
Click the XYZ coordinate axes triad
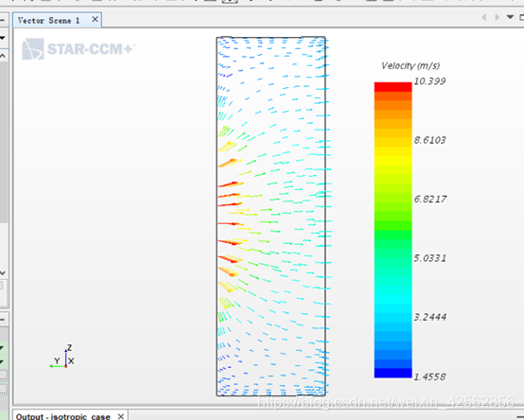pyautogui.click(x=62, y=358)
